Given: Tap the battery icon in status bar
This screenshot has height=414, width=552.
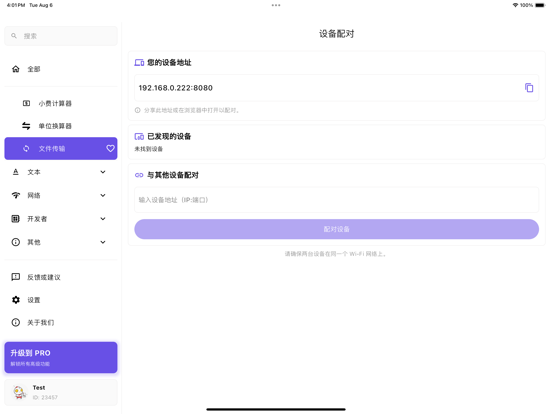Looking at the screenshot, I should (x=540, y=5).
